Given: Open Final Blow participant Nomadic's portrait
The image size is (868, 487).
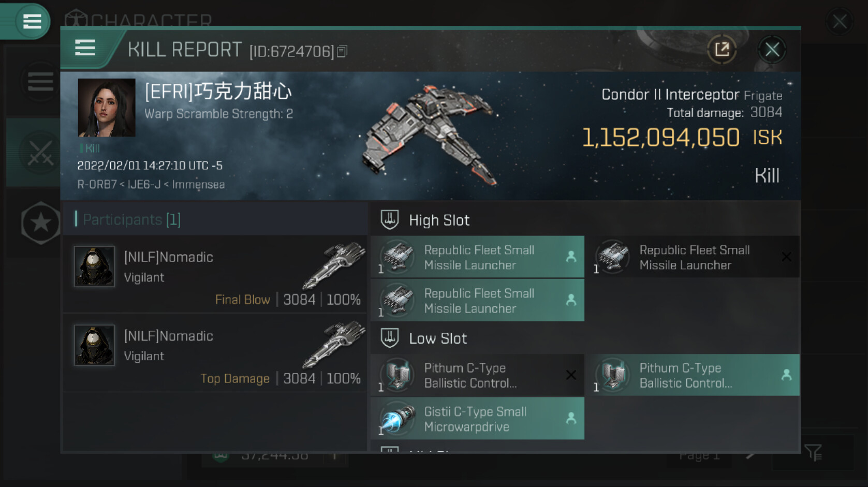Looking at the screenshot, I should [94, 266].
